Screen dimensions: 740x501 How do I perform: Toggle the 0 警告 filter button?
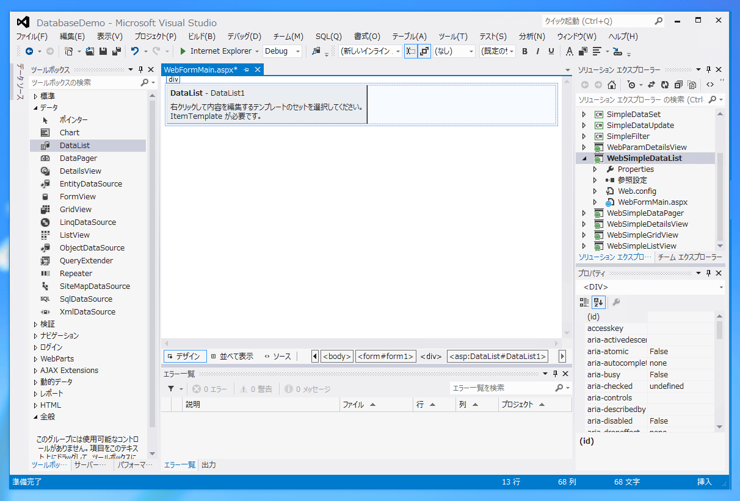pyautogui.click(x=256, y=389)
